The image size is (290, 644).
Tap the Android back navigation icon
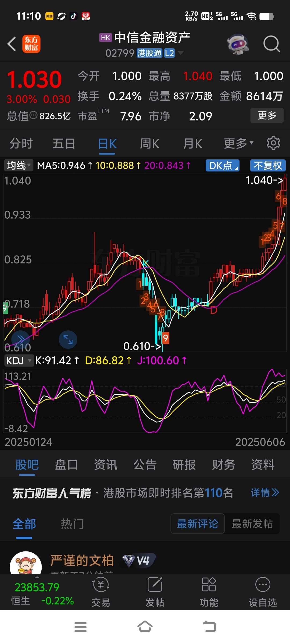(x=209, y=627)
